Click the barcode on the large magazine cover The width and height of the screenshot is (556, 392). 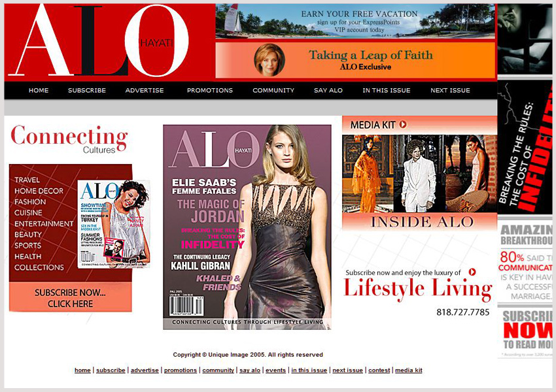coord(186,305)
